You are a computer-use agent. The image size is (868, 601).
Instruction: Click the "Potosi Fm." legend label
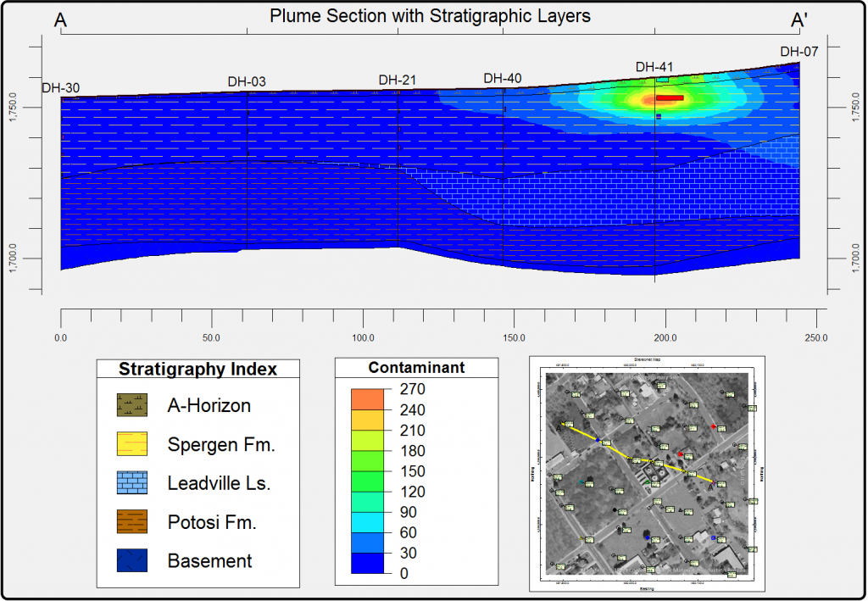point(212,522)
